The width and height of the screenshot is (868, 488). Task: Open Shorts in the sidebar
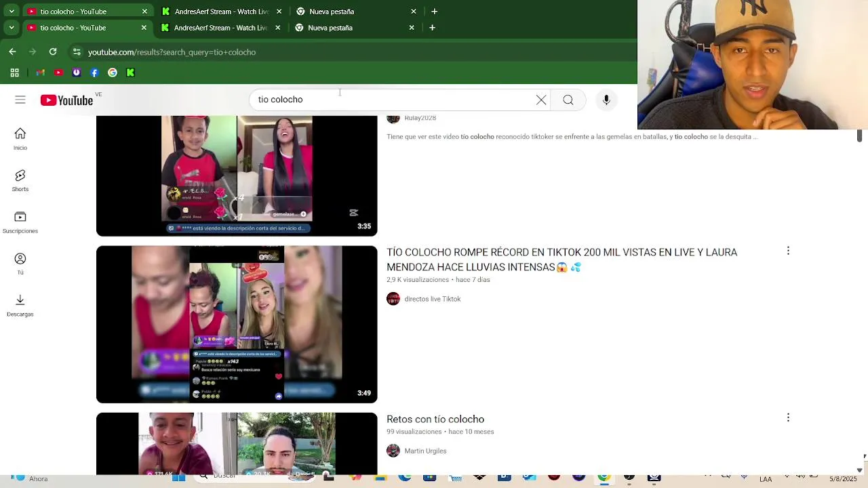point(20,181)
